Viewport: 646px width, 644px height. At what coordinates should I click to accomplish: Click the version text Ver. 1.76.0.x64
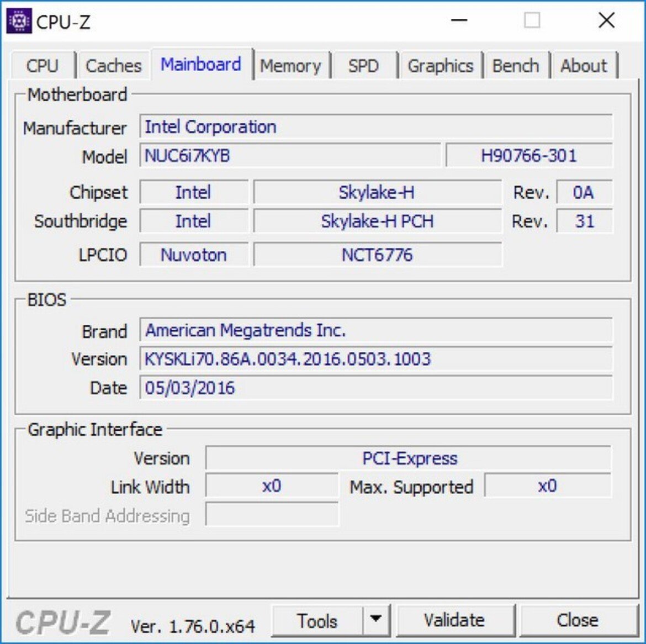tap(192, 626)
